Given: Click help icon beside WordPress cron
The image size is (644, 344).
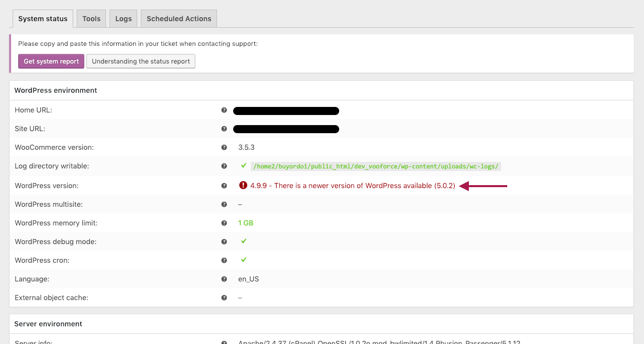Looking at the screenshot, I should (224, 260).
